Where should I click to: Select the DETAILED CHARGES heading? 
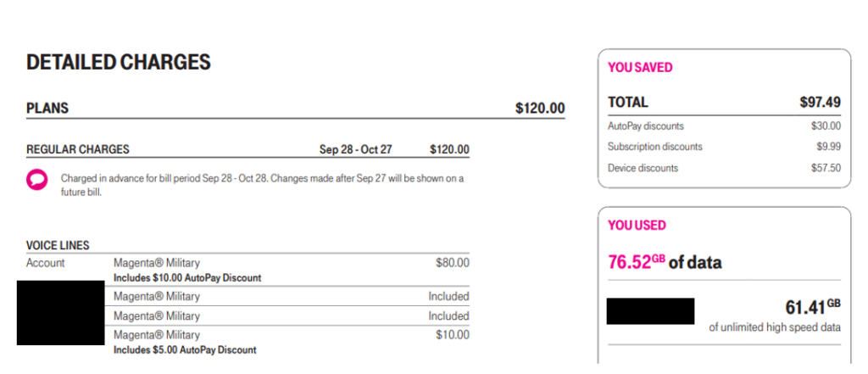(119, 62)
